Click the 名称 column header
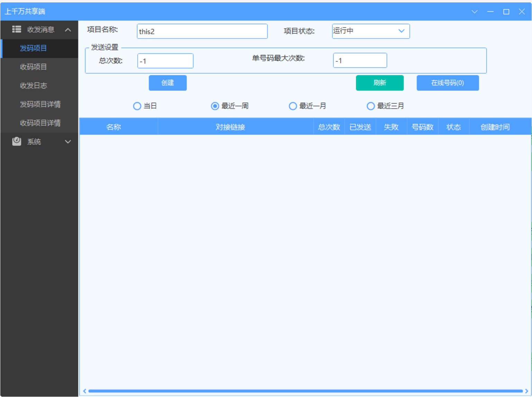The image size is (532, 397). click(119, 127)
